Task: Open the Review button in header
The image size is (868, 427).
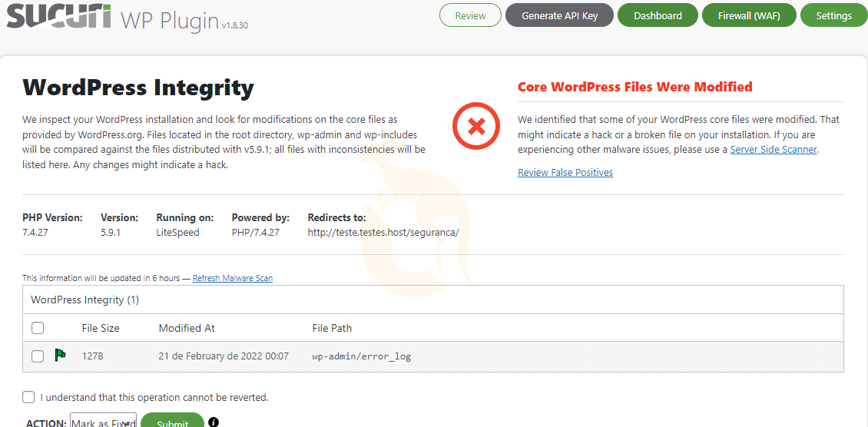Action: (x=470, y=15)
